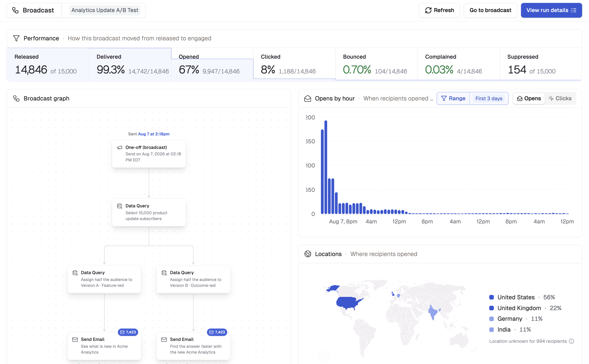The image size is (589, 364).
Task: Click the Locations globe icon
Action: (308, 254)
